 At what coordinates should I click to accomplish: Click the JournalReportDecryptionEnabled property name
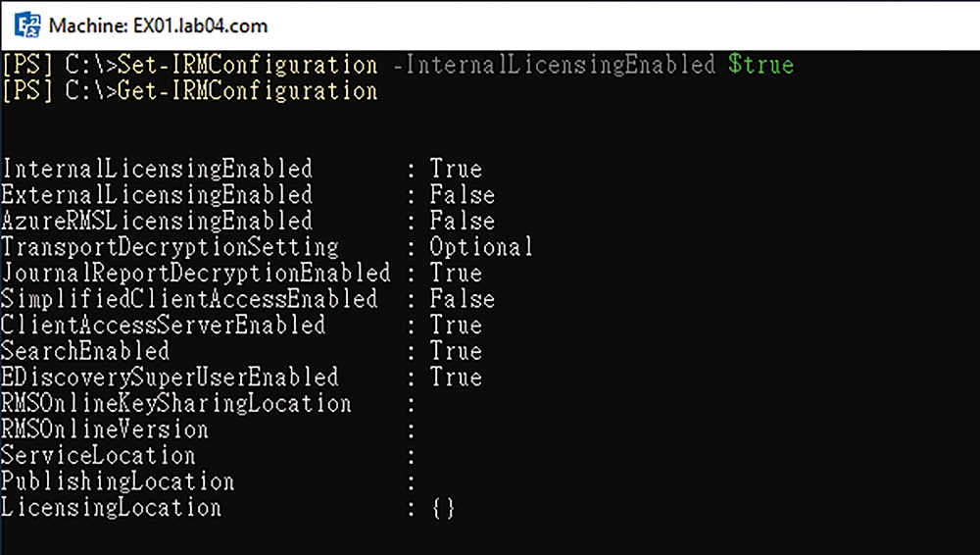[x=196, y=274]
